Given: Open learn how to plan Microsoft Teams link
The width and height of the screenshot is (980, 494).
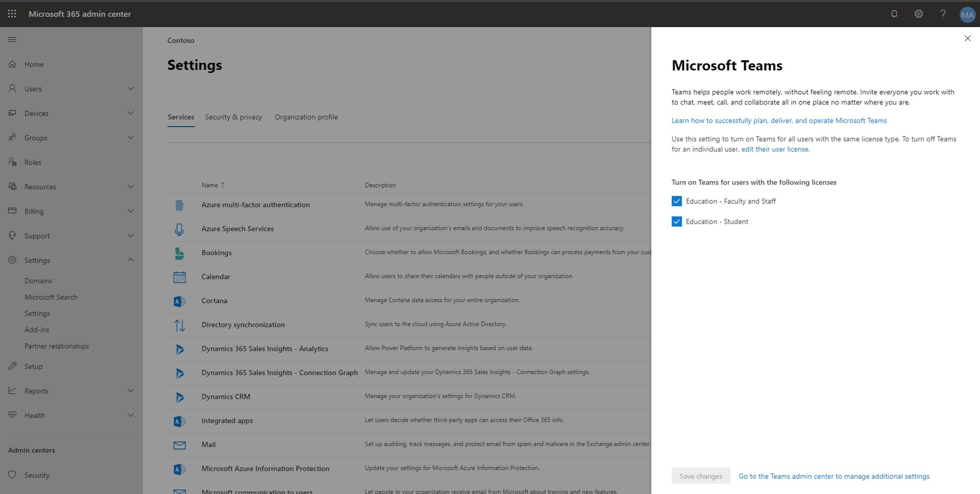Looking at the screenshot, I should pos(780,120).
